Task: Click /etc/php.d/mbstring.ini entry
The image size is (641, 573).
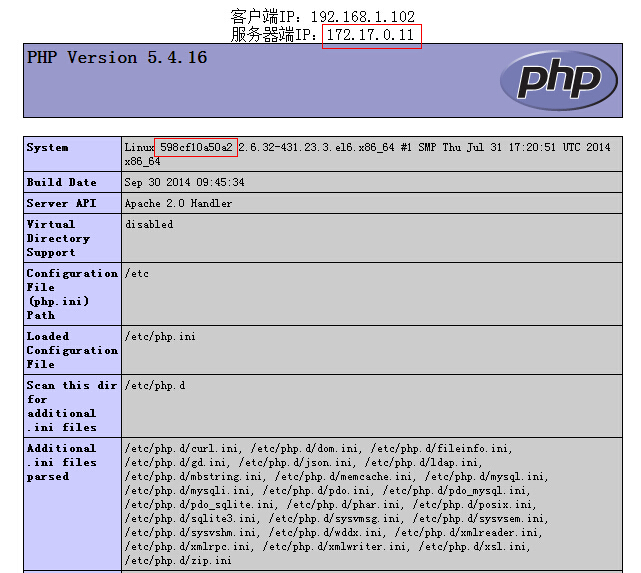Action: point(193,477)
